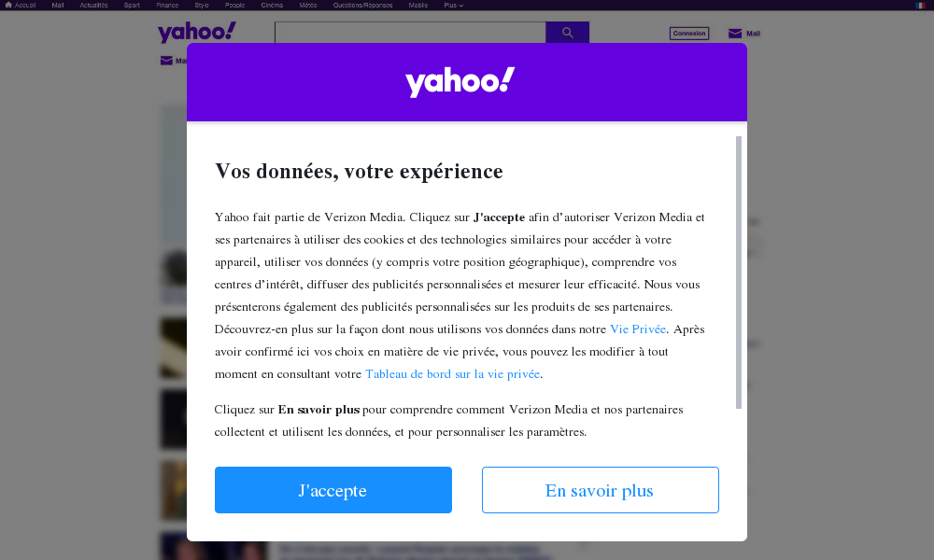Open the Actualités menu item
Viewport: 934px width, 560px height.
(93, 6)
